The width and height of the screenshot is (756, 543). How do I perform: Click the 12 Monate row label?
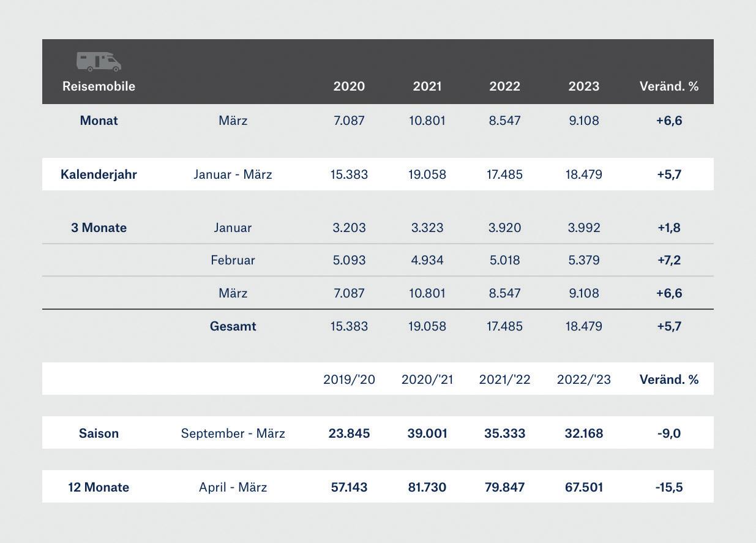tap(99, 487)
